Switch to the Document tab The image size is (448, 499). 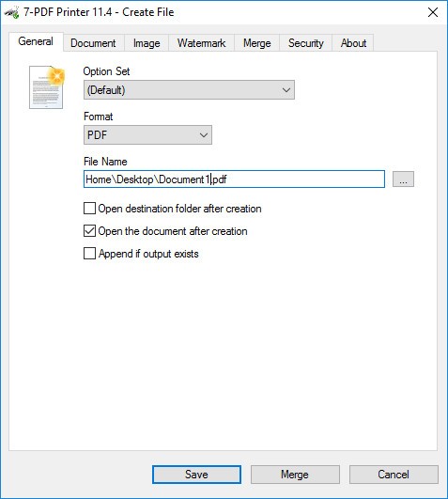point(93,43)
